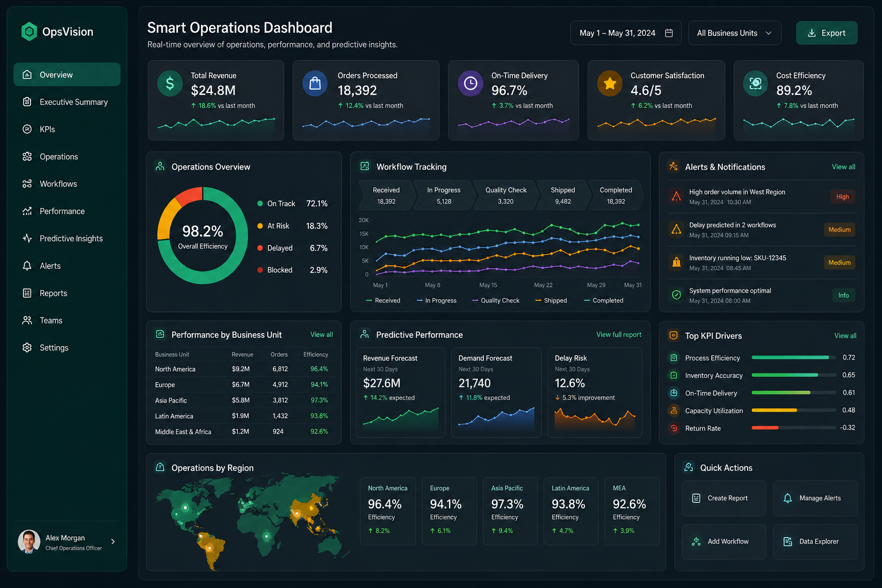Go to Executive Summary in sidebar
The image size is (882, 588).
[x=67, y=102]
